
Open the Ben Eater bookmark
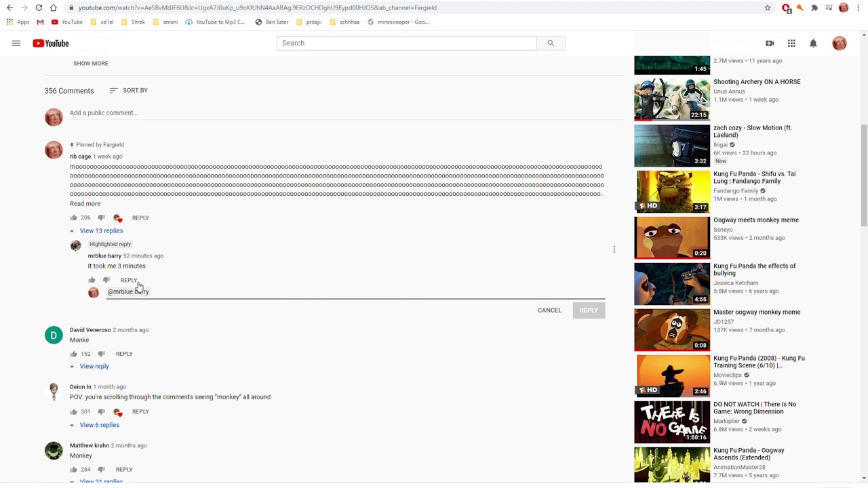point(272,22)
